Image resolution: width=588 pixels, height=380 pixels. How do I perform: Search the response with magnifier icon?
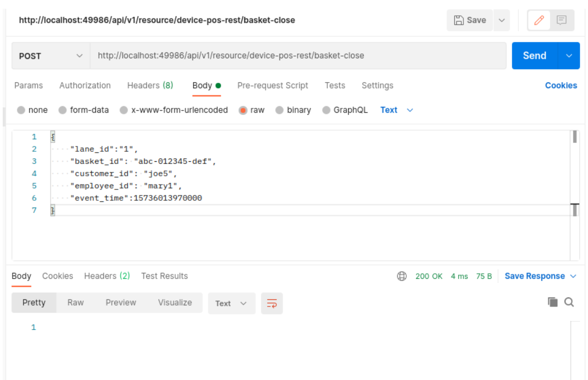(569, 302)
